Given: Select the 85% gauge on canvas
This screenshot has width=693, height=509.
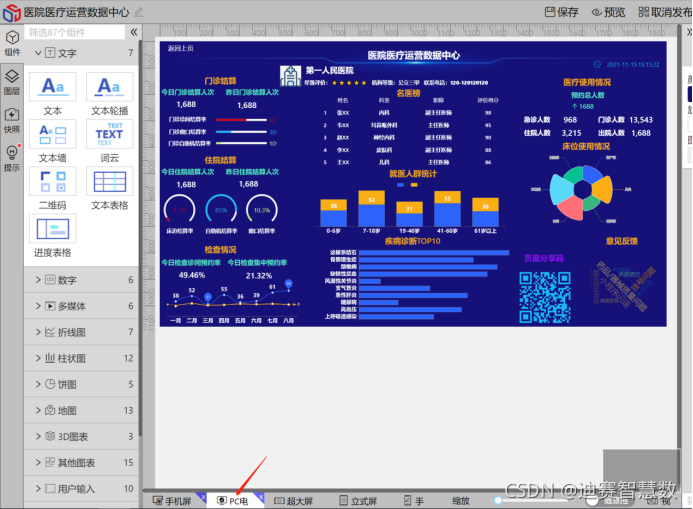Looking at the screenshot, I should pyautogui.click(x=221, y=209).
